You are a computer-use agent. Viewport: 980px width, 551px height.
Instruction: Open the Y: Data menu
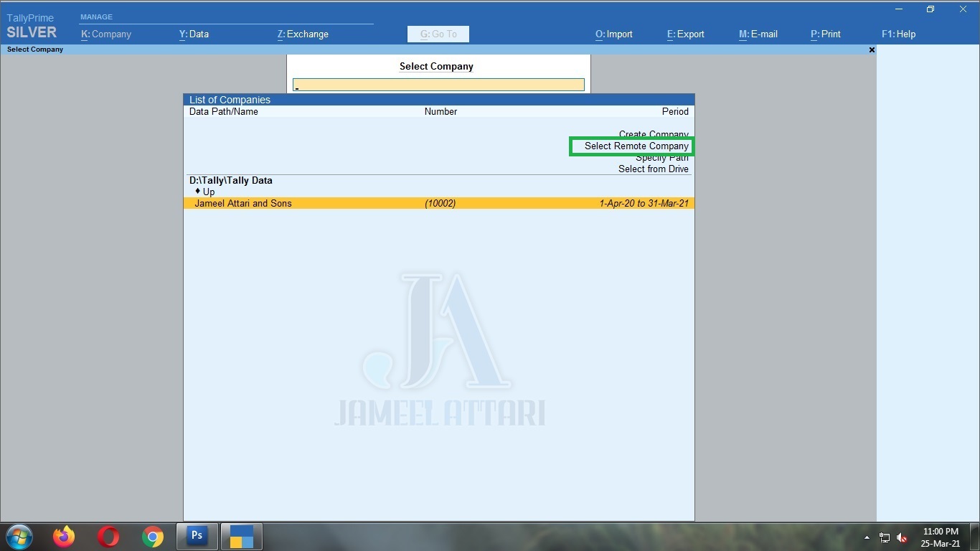tap(194, 34)
